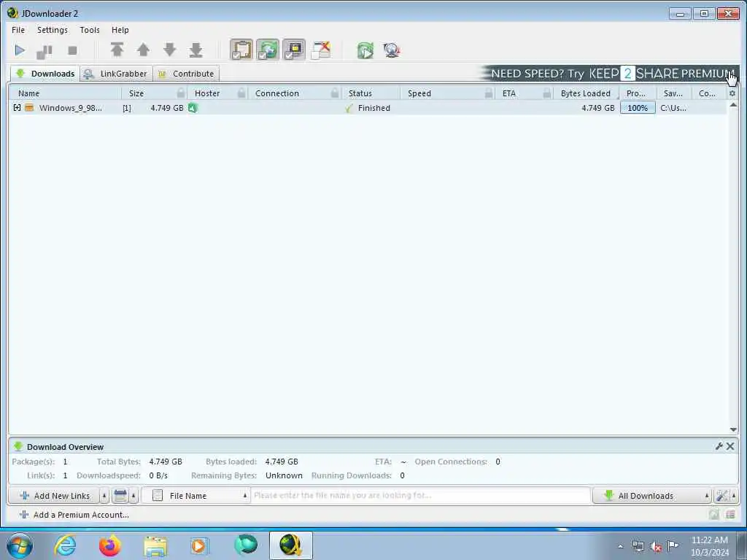Open Add New Links dropdown arrow
This screenshot has height=560, width=747.
104,496
